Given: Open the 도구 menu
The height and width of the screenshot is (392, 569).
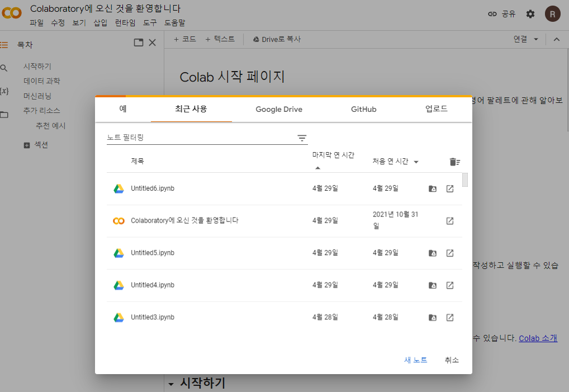Looking at the screenshot, I should coord(149,23).
